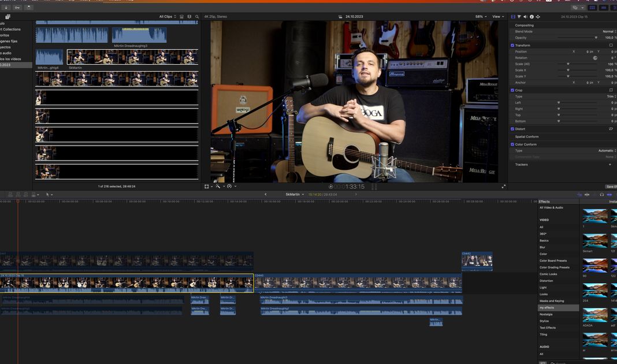Click the Trackers add plus button
The height and width of the screenshot is (364, 617).
pyautogui.click(x=610, y=165)
